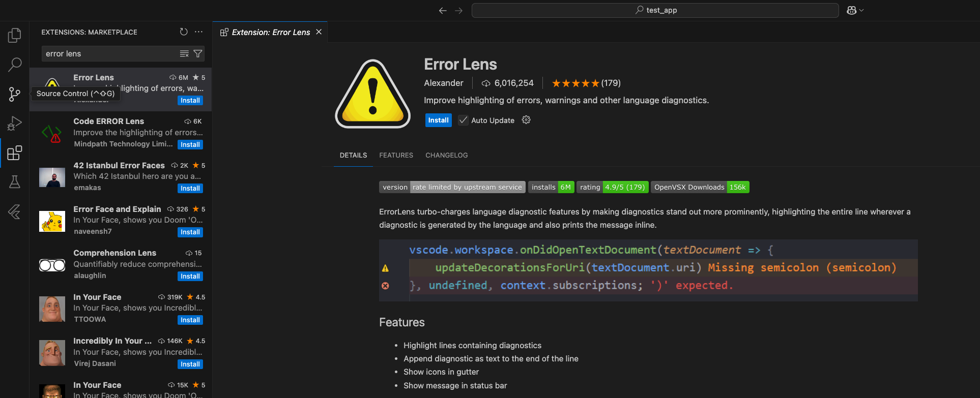This screenshot has width=980, height=398.
Task: Click the Error Lens title heading
Action: click(x=460, y=65)
